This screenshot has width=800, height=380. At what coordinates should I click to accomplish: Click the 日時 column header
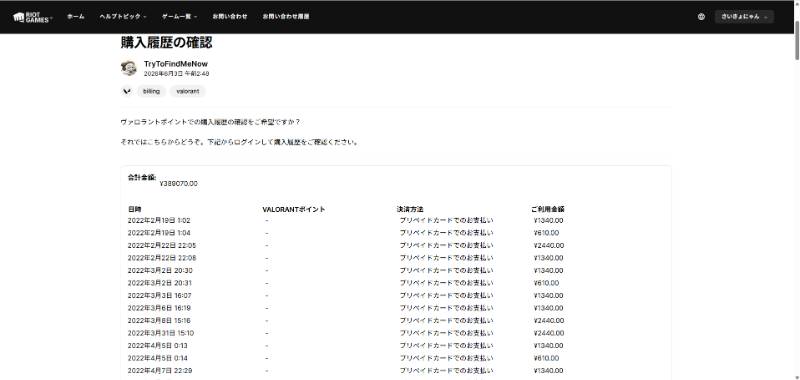[x=135, y=209]
